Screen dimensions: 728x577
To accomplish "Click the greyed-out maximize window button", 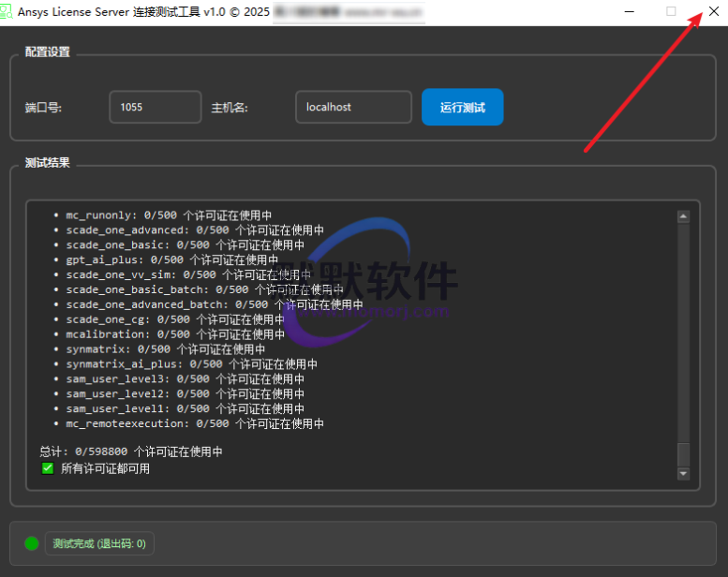I will (671, 11).
